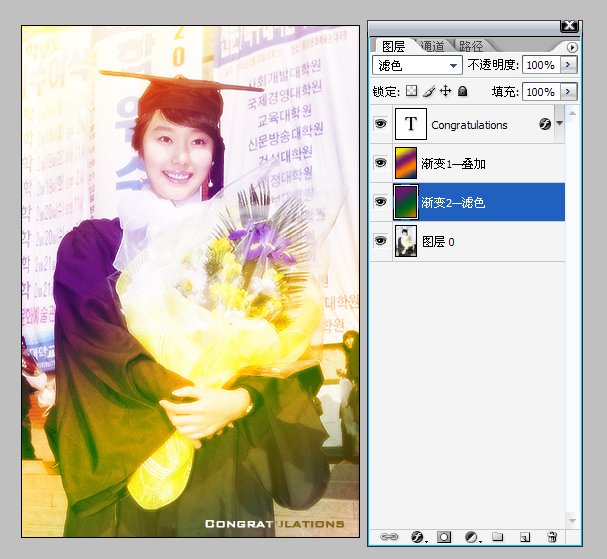The height and width of the screenshot is (559, 607).
Task: Enable lock image pixels brush icon
Action: [429, 91]
